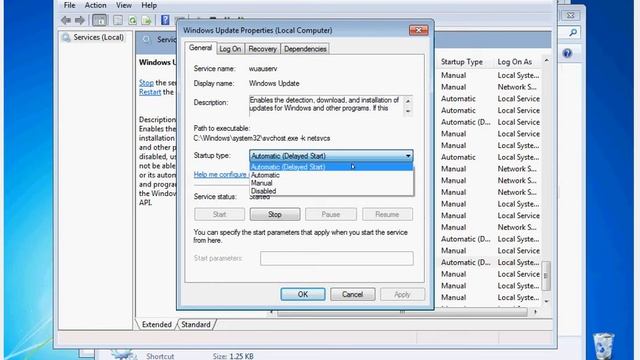Select the Extended view tab
Viewport: 640px width, 360px height.
pos(157,324)
